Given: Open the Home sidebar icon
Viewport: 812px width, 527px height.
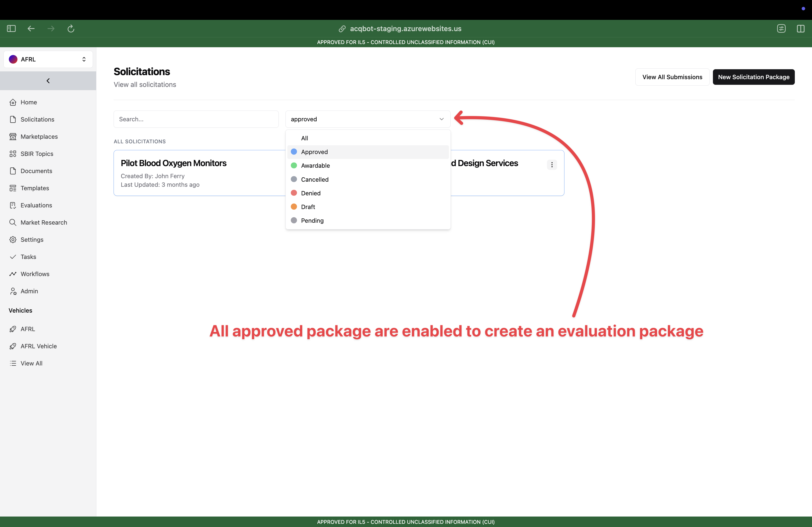Looking at the screenshot, I should (13, 102).
